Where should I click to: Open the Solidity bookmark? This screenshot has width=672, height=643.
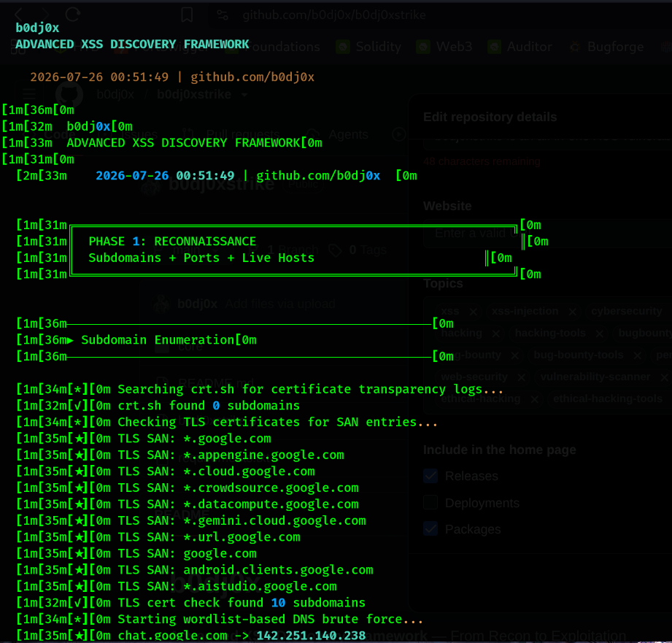click(369, 47)
